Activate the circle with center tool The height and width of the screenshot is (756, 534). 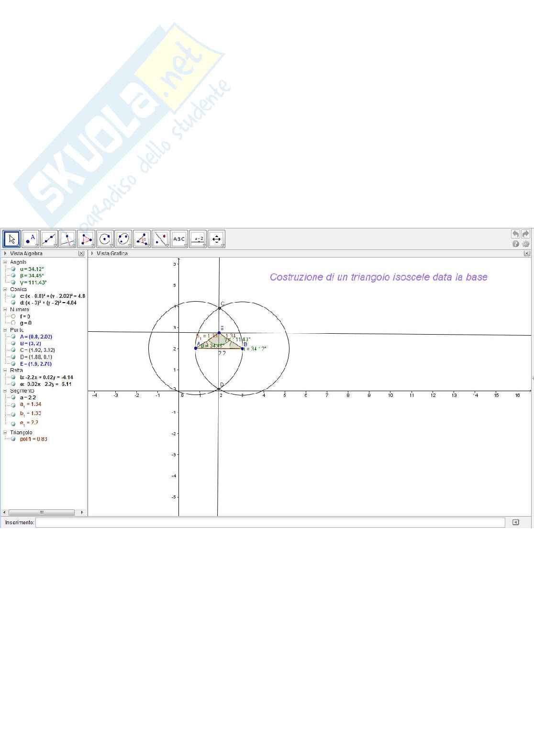click(105, 239)
